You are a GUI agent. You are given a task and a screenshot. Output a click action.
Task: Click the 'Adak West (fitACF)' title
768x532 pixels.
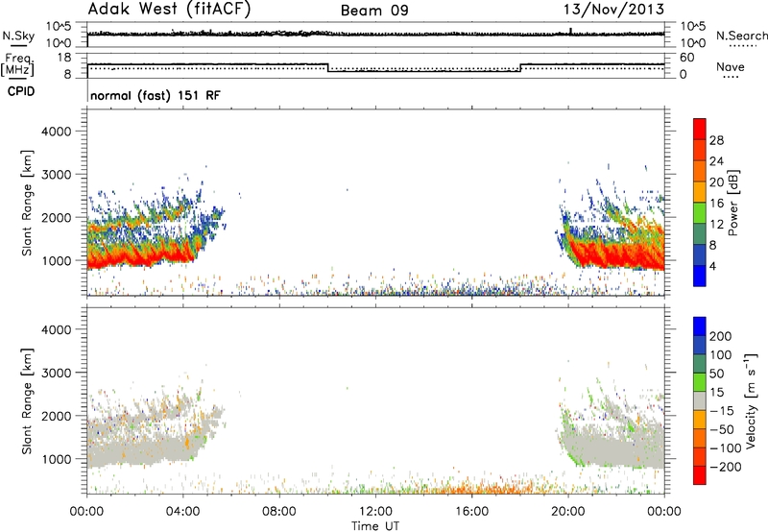click(x=169, y=10)
